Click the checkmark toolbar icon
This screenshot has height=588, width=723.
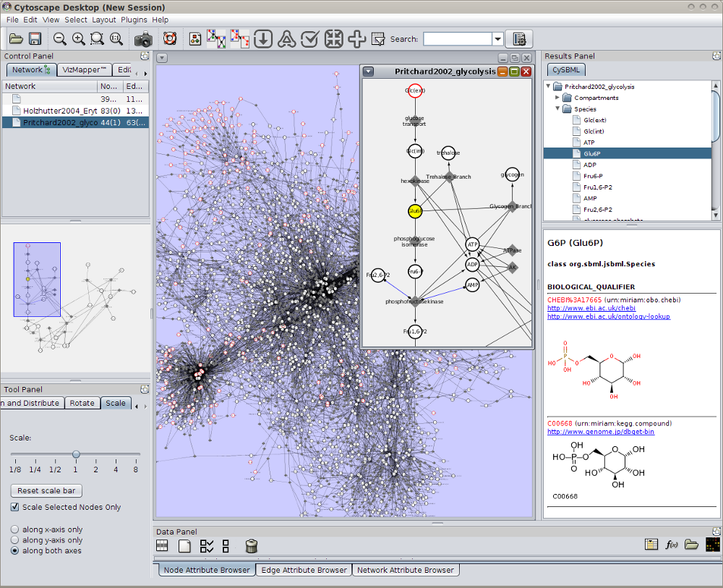click(x=310, y=39)
